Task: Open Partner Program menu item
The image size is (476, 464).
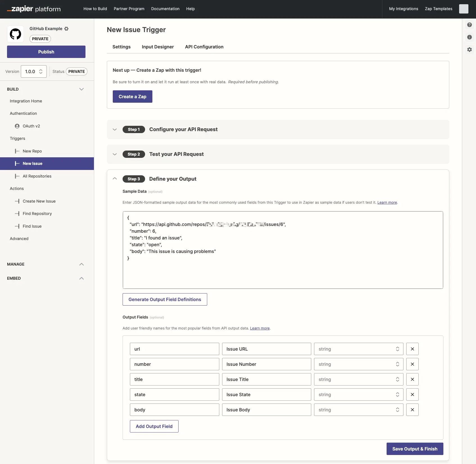Action: [x=129, y=9]
